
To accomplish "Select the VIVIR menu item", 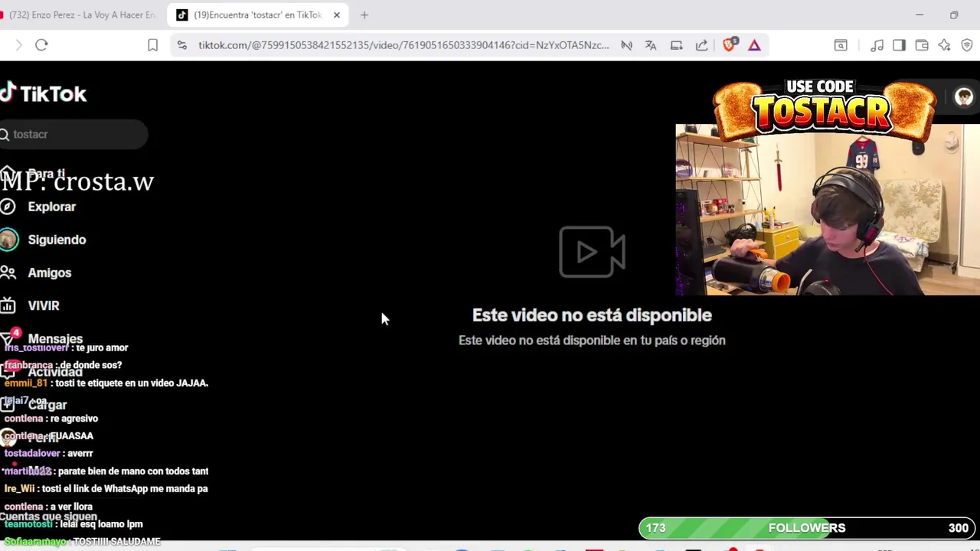I will [x=44, y=305].
